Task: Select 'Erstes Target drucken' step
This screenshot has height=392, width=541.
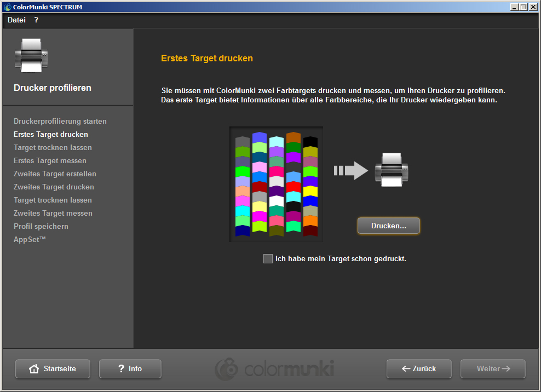Action: [51, 134]
